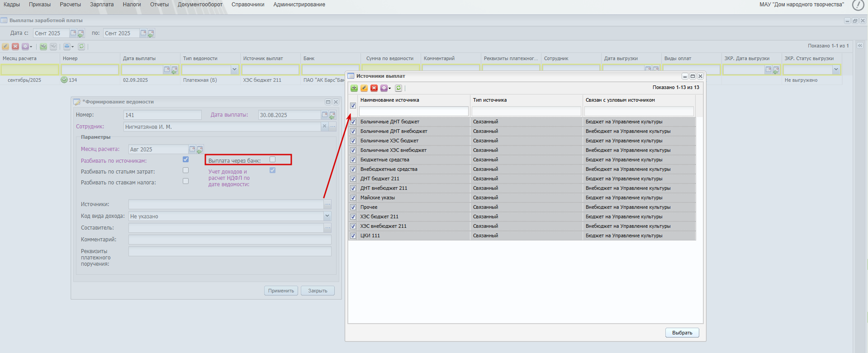Open lookup via ellipsis beside Составитель
Screen dimensions: 868x353
[x=327, y=228]
